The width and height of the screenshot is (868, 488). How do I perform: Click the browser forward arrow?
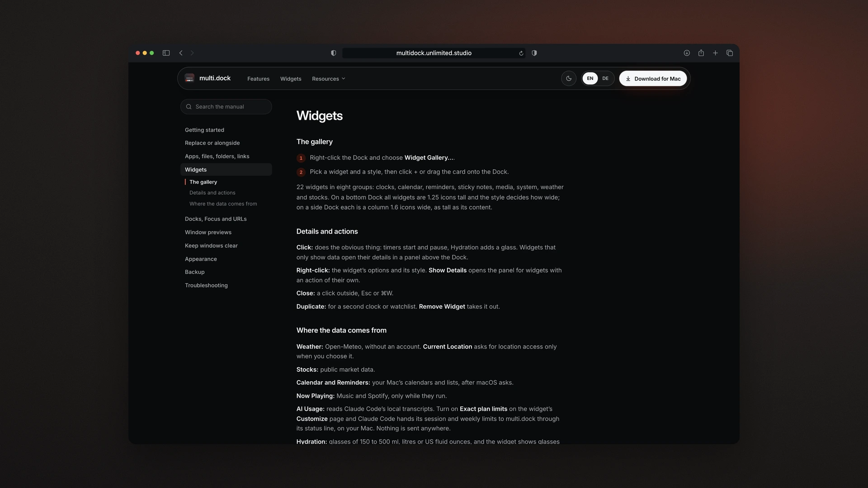(192, 53)
